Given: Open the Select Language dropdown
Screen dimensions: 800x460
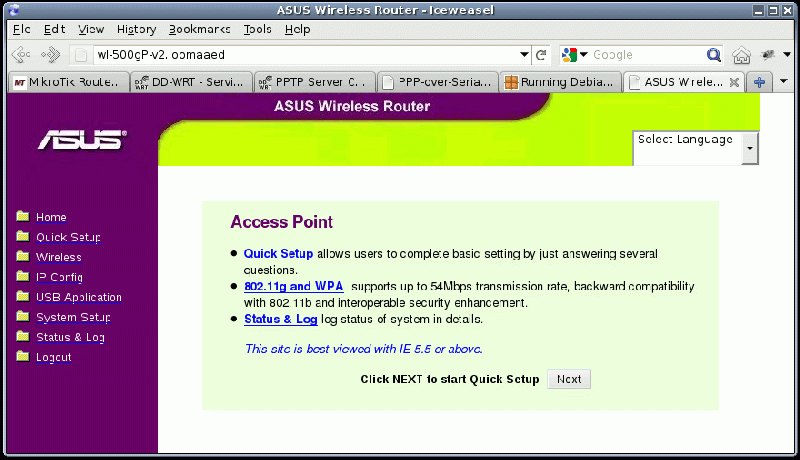Looking at the screenshot, I should (x=695, y=148).
